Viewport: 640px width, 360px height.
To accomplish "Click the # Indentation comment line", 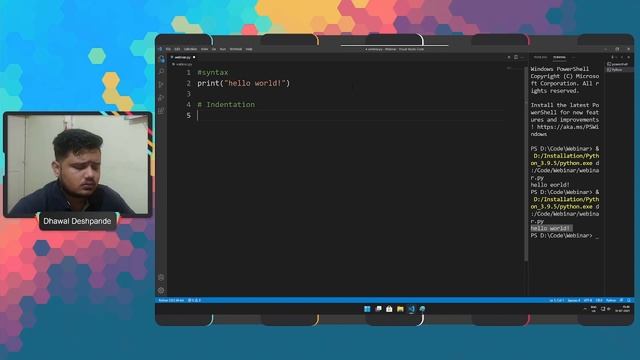I will [x=226, y=105].
